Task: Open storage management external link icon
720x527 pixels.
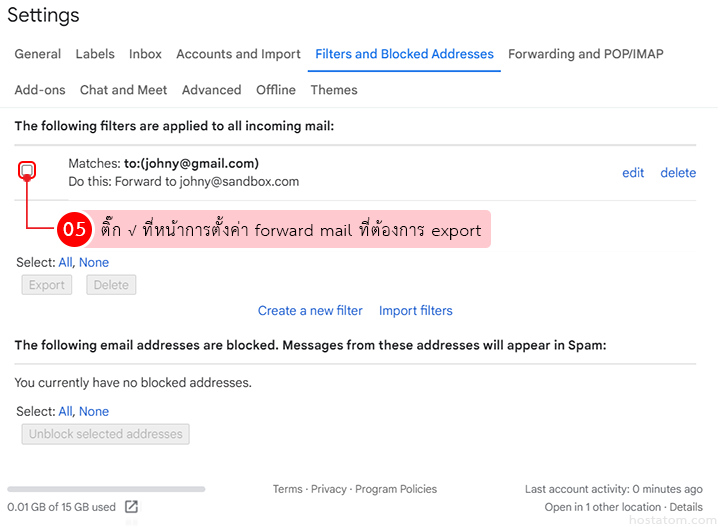Action: click(x=131, y=507)
